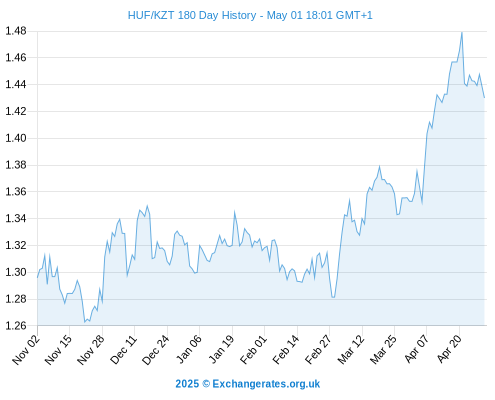Select the Jan 19 date label

click(x=221, y=349)
